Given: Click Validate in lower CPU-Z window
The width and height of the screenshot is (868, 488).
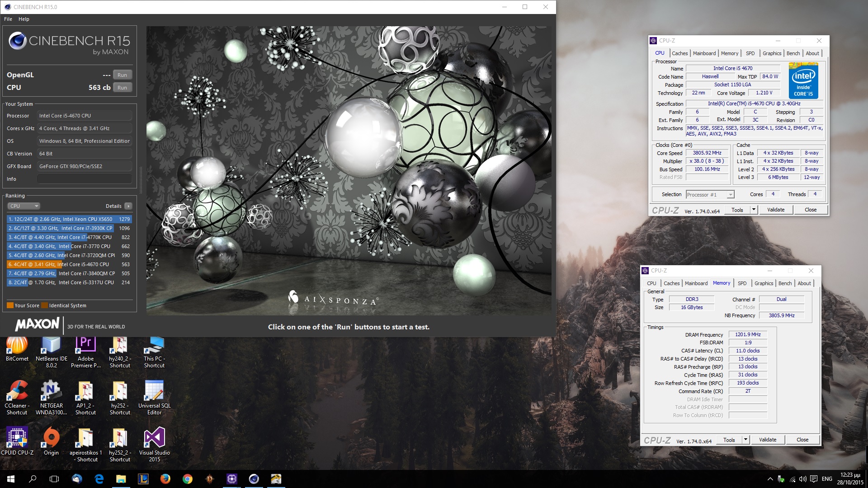Looking at the screenshot, I should click(x=768, y=440).
